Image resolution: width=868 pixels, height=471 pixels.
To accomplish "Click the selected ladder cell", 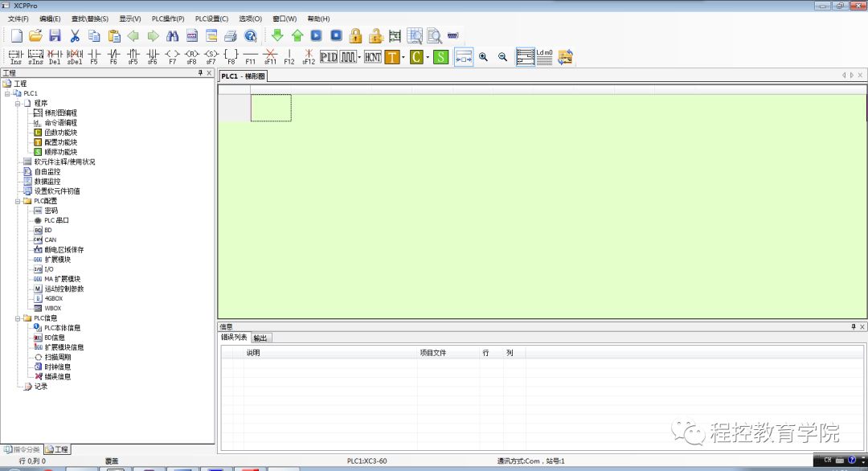I will 272,108.
